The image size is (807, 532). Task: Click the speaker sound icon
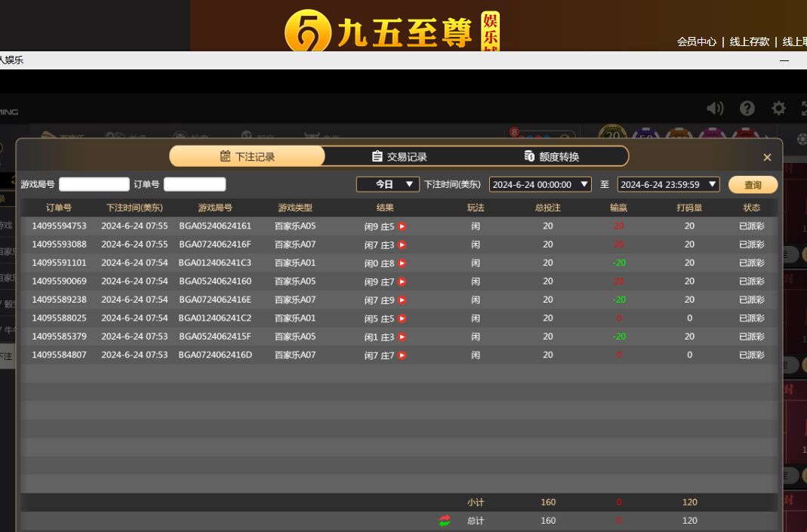tap(714, 109)
